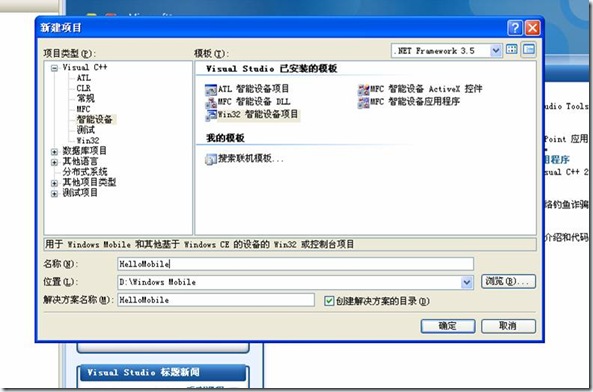Select the Win32 智能设备项目 template icon
Viewport: 593px width, 392px height.
pos(211,115)
